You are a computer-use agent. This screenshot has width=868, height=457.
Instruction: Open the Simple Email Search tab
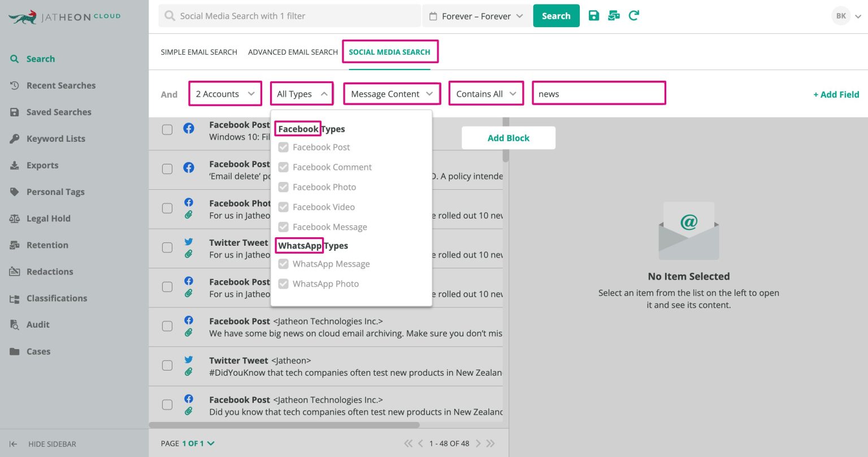199,51
